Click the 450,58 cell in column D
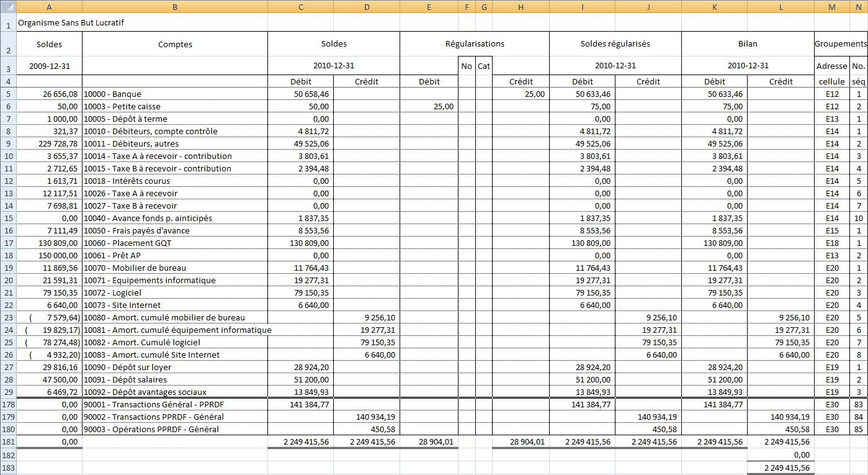Screen dimensions: 868x475 click(x=367, y=429)
